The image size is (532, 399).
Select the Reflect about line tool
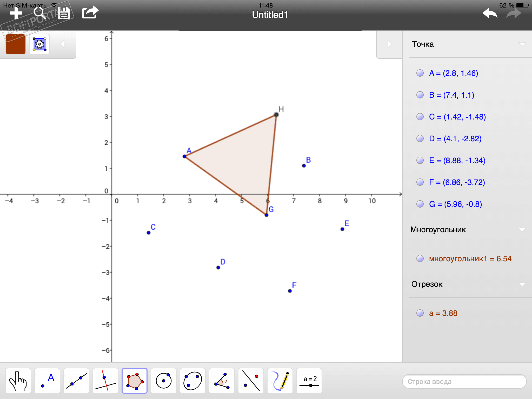coord(251,381)
